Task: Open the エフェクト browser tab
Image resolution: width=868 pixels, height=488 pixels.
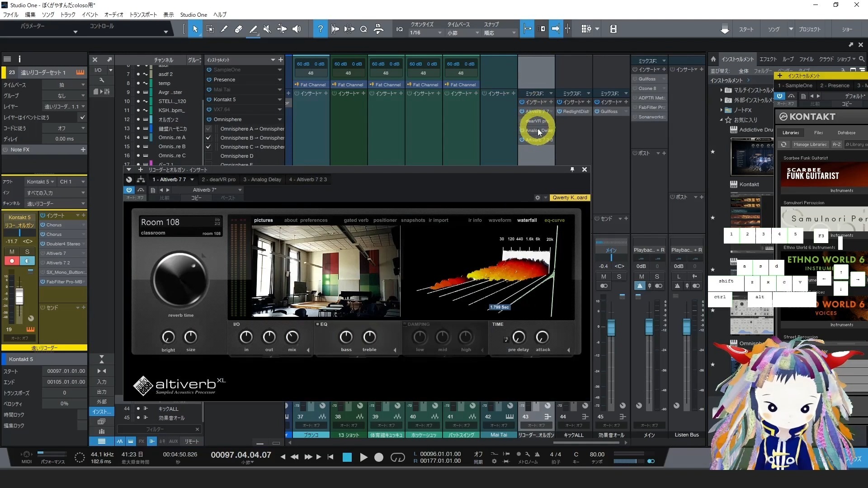Action: (x=768, y=59)
